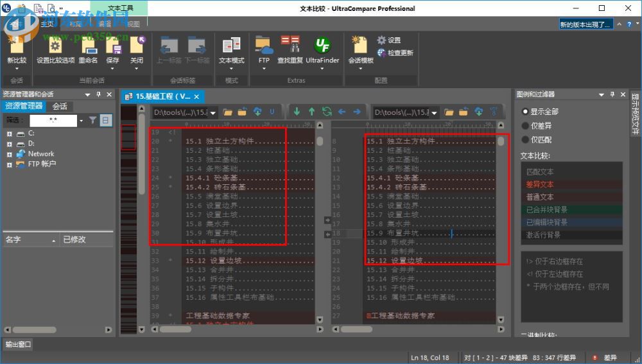This screenshot has width=642, height=364.
Task: Click the 新的版本出现了 notification button
Action: [586, 24]
